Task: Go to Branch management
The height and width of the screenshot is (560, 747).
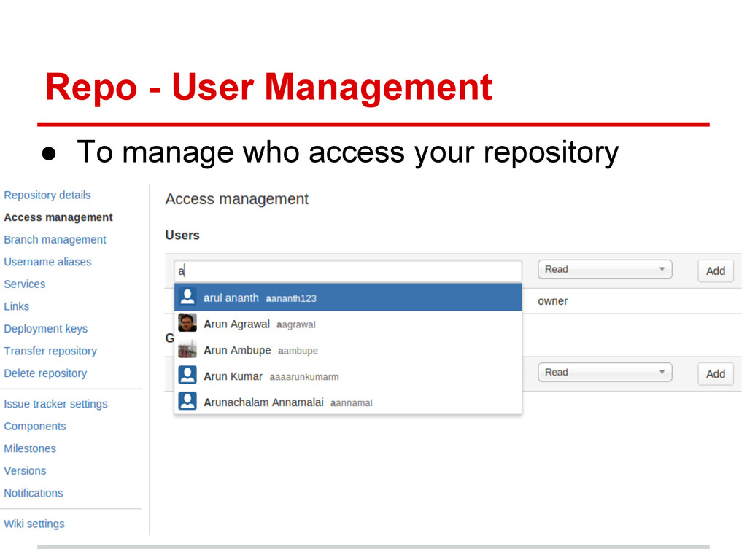Action: (x=55, y=239)
